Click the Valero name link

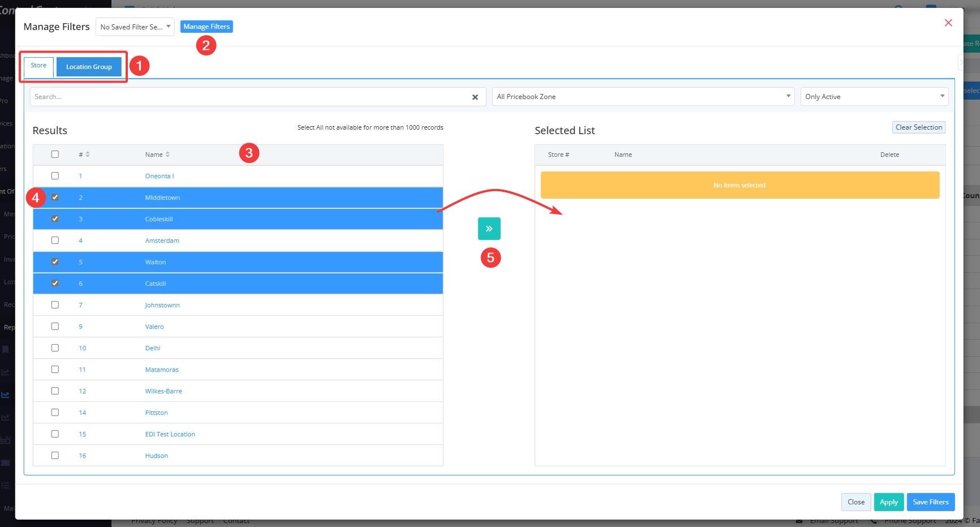tap(154, 327)
